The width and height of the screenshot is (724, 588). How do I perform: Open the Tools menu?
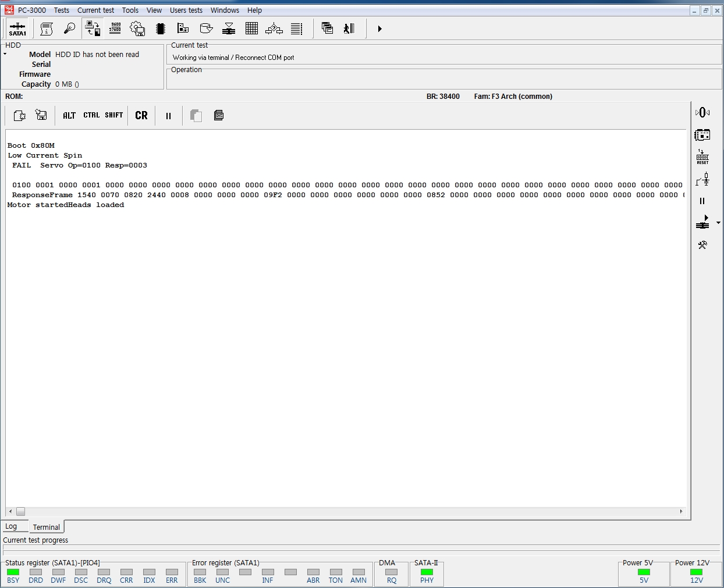click(x=130, y=10)
